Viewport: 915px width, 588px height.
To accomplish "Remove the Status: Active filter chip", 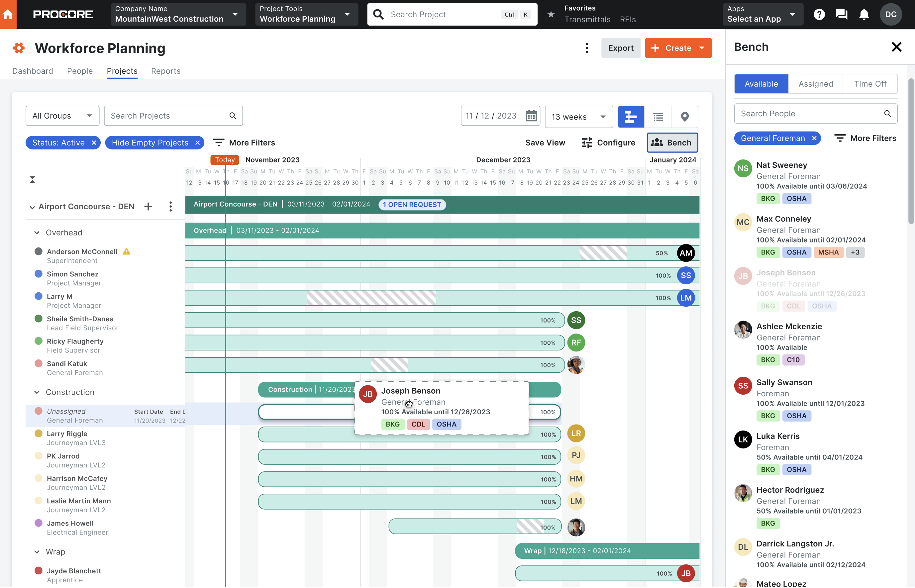I will 94,143.
